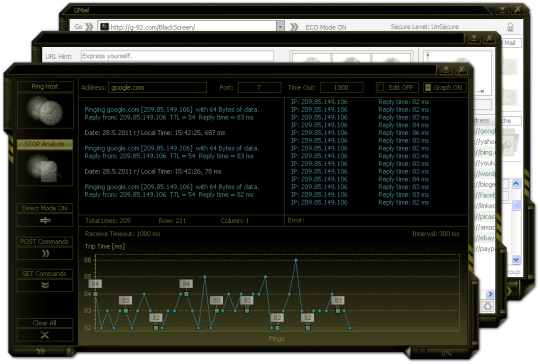Viewport: 540px width, 364px height.
Task: Click the Total Lines: 209 status text
Action: 108,221
